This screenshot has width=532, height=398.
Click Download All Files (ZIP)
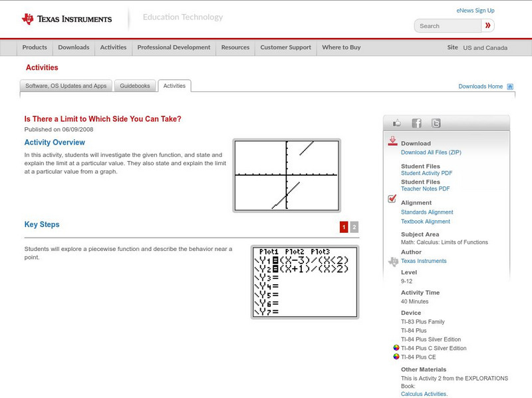[x=431, y=152]
